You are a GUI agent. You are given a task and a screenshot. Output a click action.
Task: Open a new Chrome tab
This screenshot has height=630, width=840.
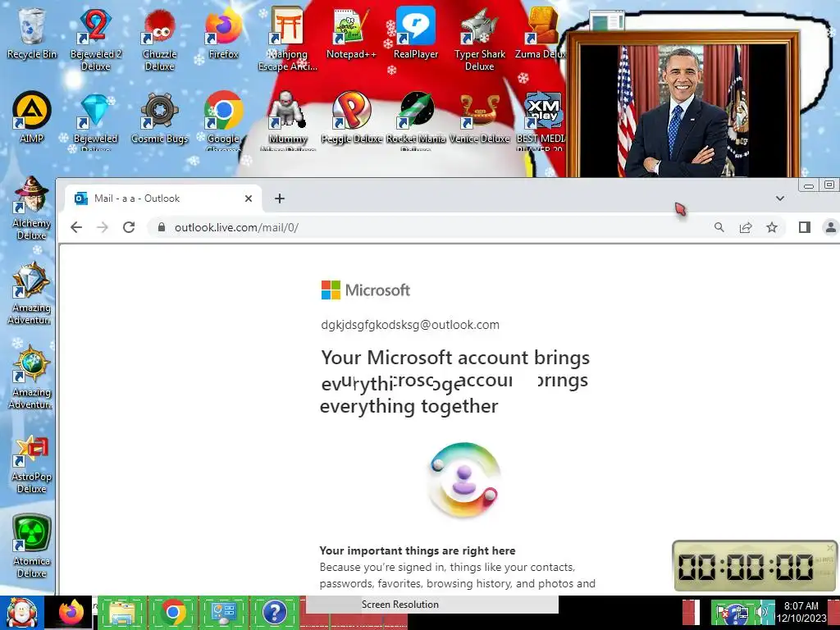280,199
